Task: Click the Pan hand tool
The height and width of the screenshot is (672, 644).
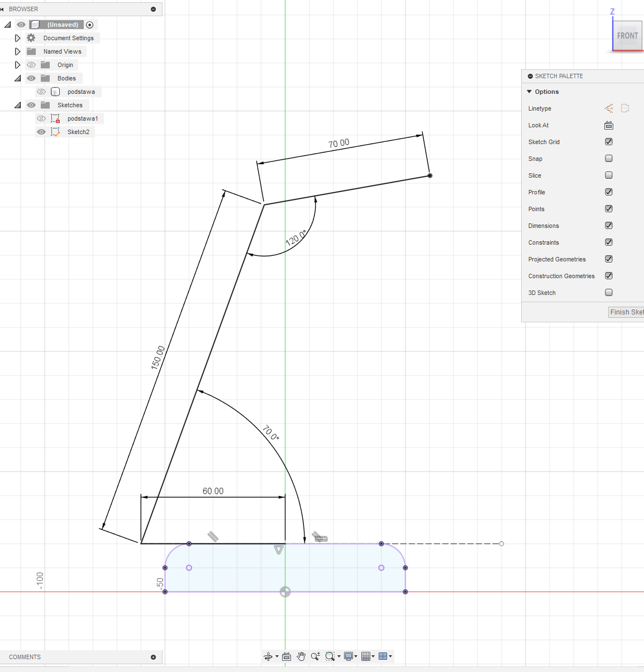Action: coord(301,656)
